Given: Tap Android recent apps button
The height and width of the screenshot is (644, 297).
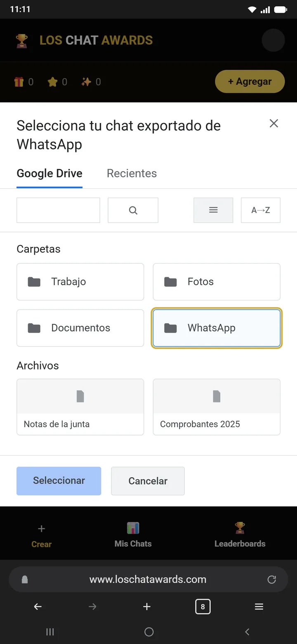Looking at the screenshot, I should (x=50, y=632).
